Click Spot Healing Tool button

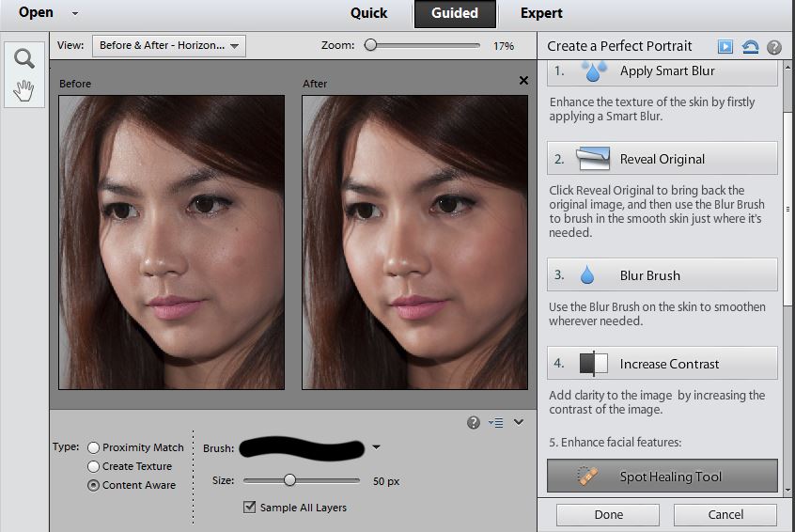(662, 476)
